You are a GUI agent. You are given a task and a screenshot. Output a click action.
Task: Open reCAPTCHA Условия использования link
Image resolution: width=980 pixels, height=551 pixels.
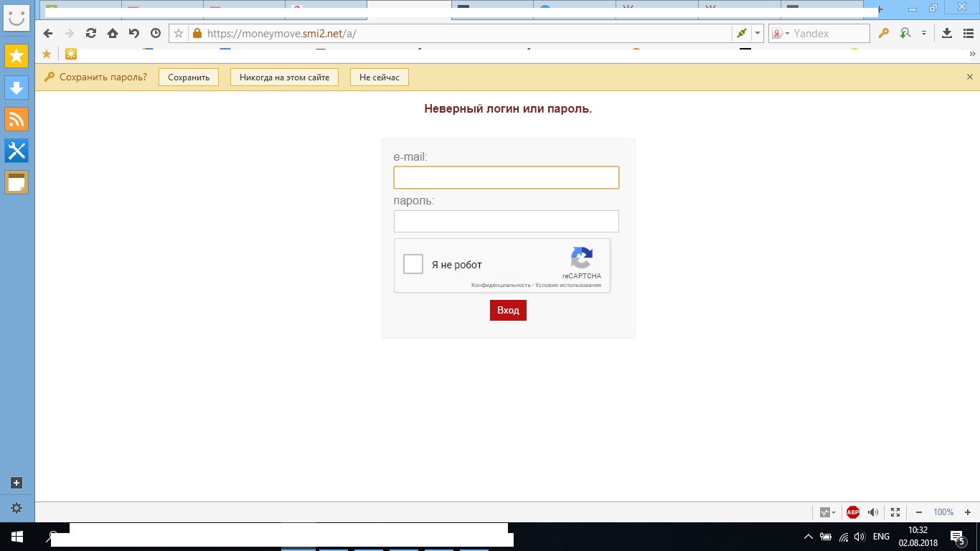click(x=568, y=285)
